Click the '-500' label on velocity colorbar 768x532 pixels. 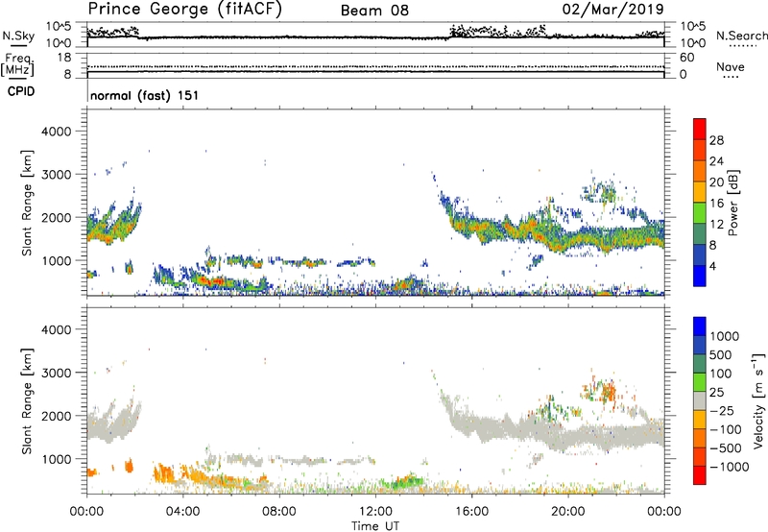(726, 448)
